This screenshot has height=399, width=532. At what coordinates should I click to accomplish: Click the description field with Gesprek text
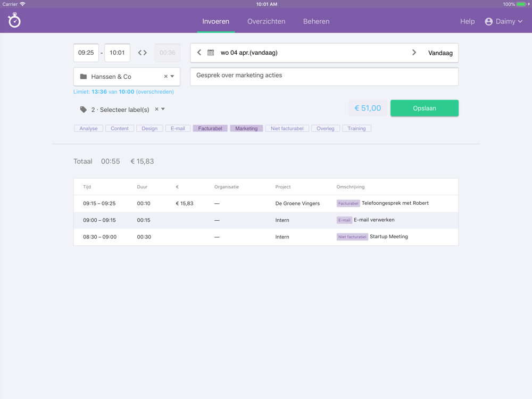(x=323, y=76)
